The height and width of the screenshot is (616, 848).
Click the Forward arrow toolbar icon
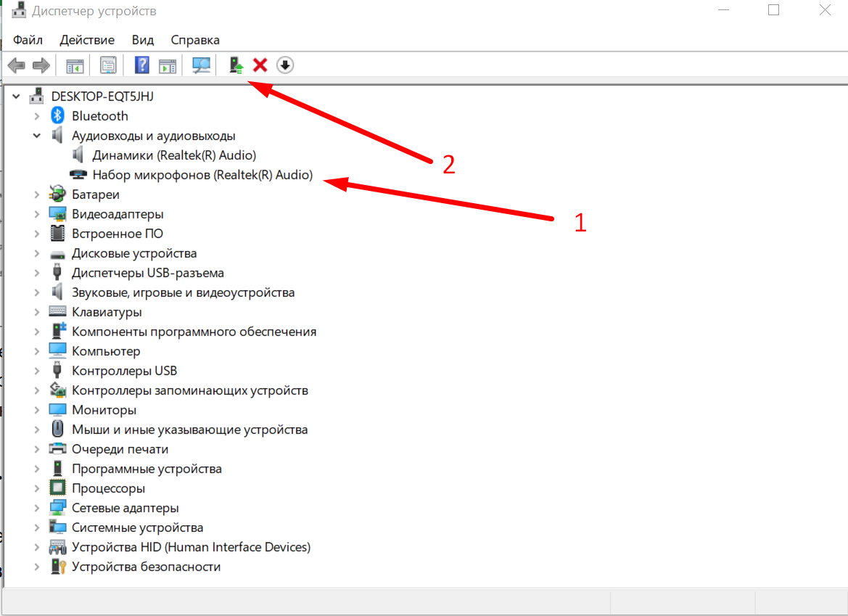(x=41, y=65)
